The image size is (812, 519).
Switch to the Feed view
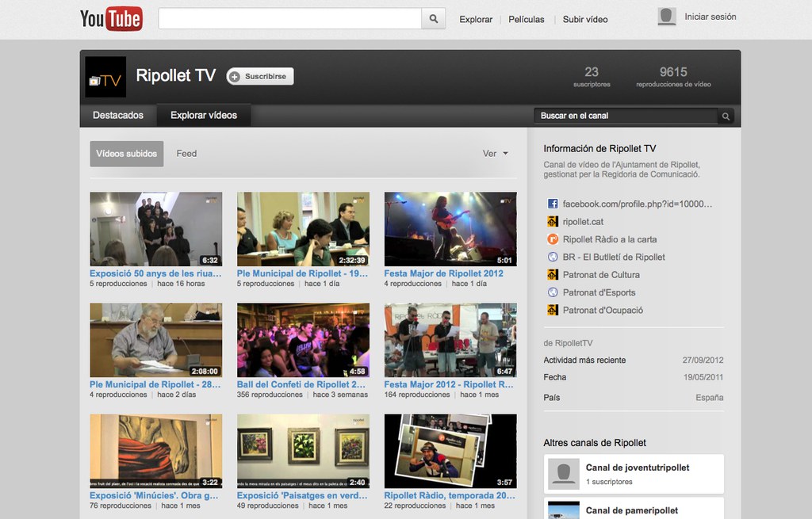186,154
